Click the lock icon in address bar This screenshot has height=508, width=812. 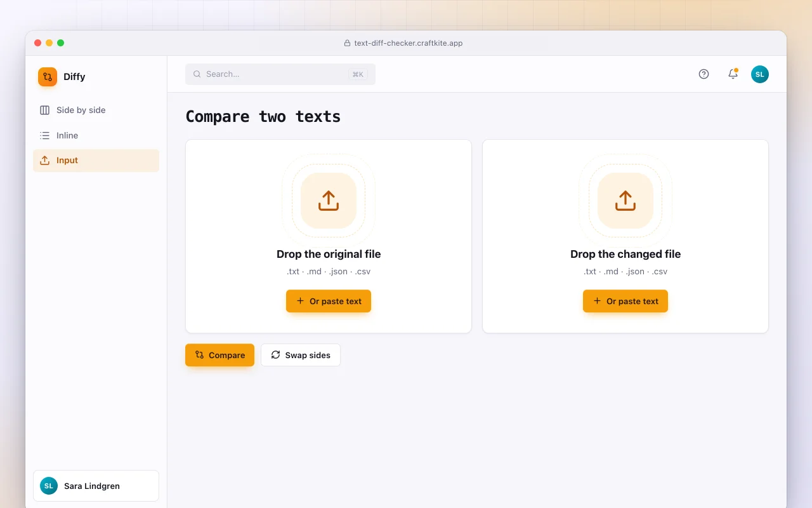pyautogui.click(x=347, y=43)
